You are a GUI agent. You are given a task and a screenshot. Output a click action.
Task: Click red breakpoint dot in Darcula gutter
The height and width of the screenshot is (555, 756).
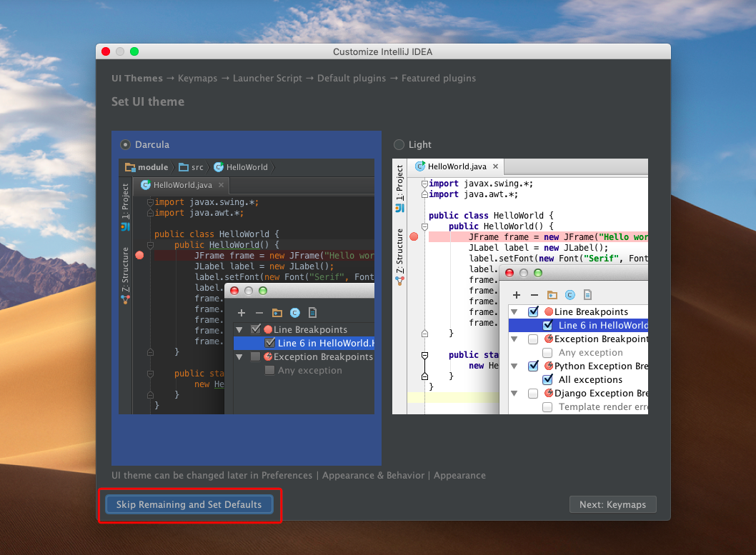(x=139, y=255)
